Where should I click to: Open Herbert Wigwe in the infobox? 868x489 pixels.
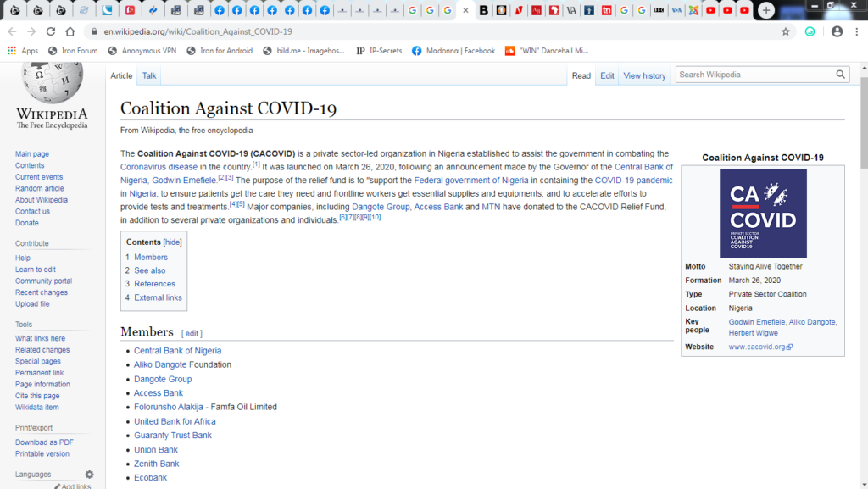753,333
